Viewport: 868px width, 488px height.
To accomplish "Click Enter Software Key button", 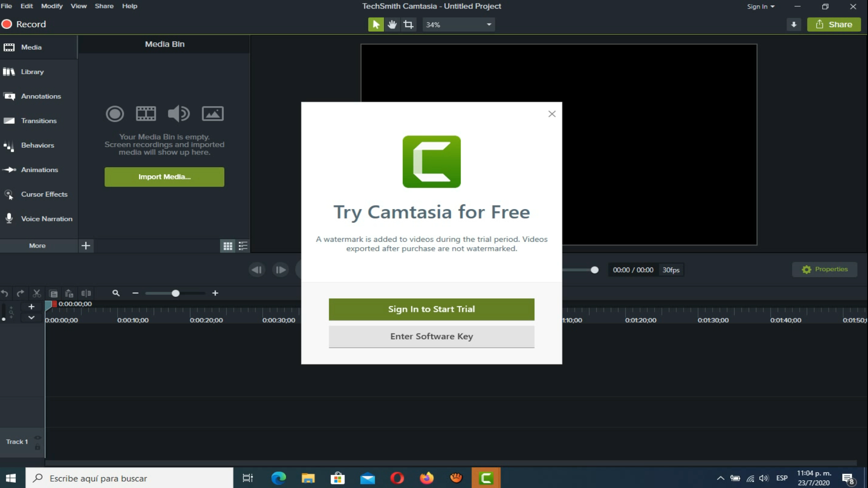I will click(431, 336).
